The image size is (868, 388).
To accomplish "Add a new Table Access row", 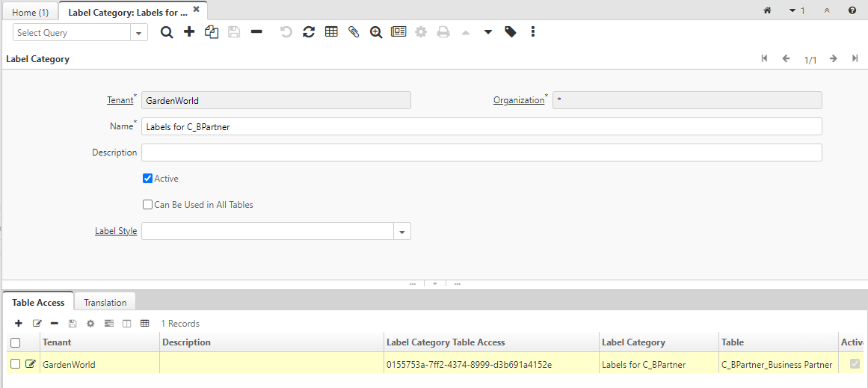I will [x=18, y=323].
